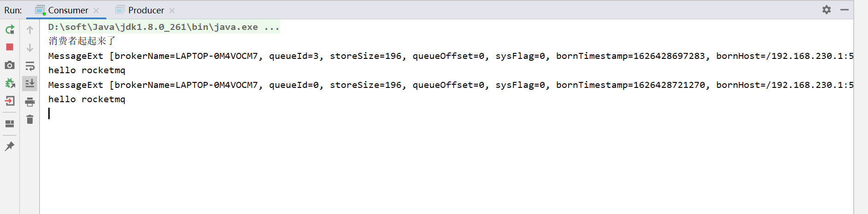The height and width of the screenshot is (214, 868).
Task: Click the Attach Debugger bug icon
Action: pos(10,83)
